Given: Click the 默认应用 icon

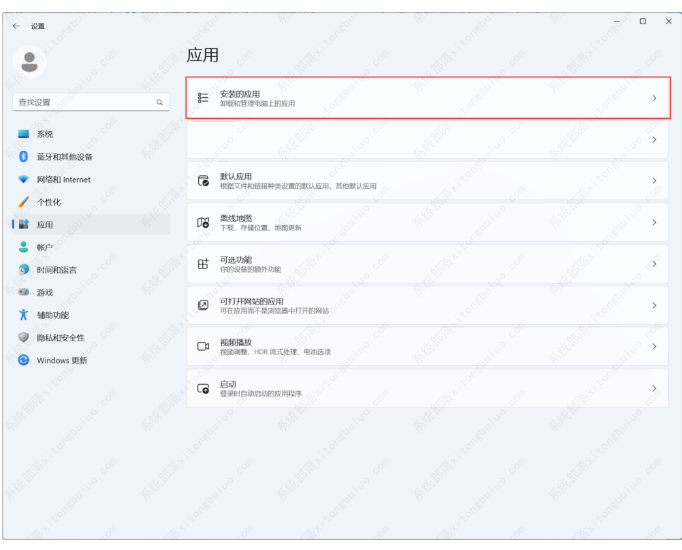Looking at the screenshot, I should click(x=203, y=180).
